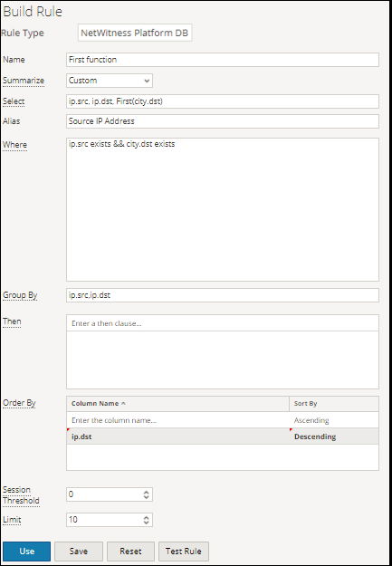Click the Session Threshold label
The height and width of the screenshot is (566, 392).
coord(21,495)
